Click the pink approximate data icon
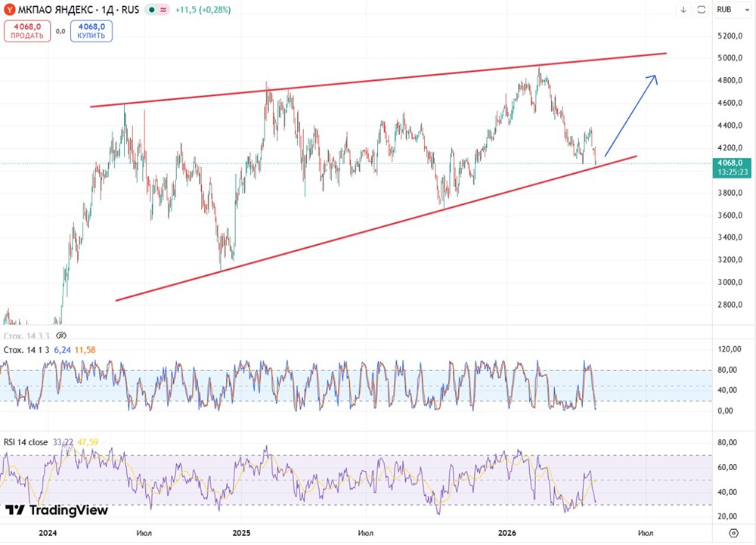 pos(163,10)
